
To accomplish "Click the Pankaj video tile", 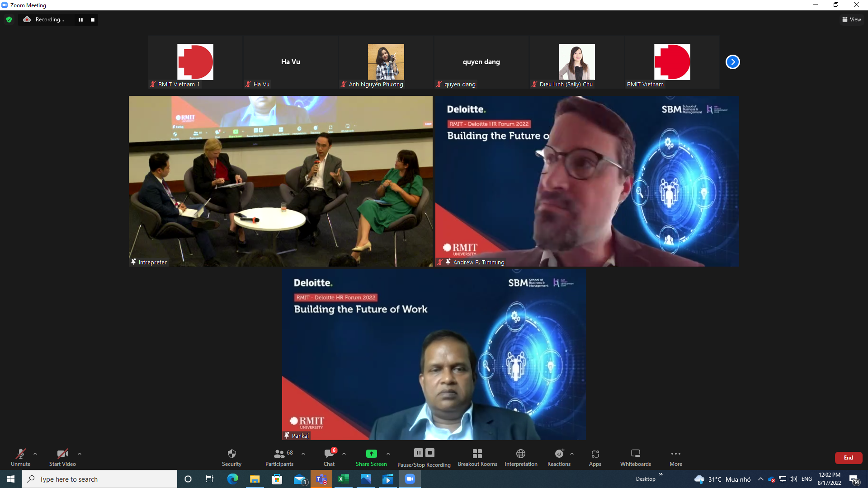I will tap(434, 355).
